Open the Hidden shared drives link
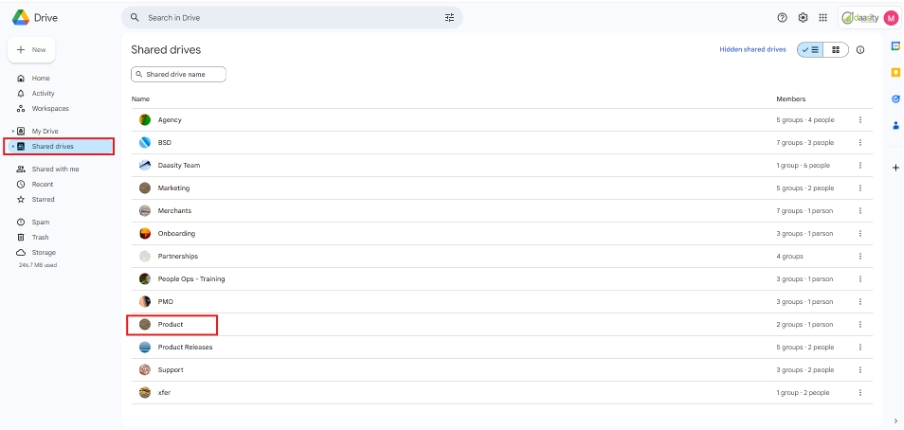Image resolution: width=904 pixels, height=430 pixels. coord(752,50)
